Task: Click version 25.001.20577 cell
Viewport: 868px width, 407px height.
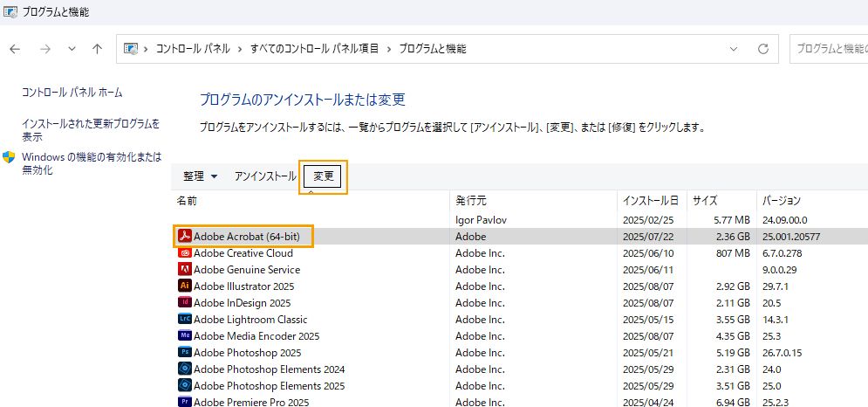Action: [x=790, y=237]
